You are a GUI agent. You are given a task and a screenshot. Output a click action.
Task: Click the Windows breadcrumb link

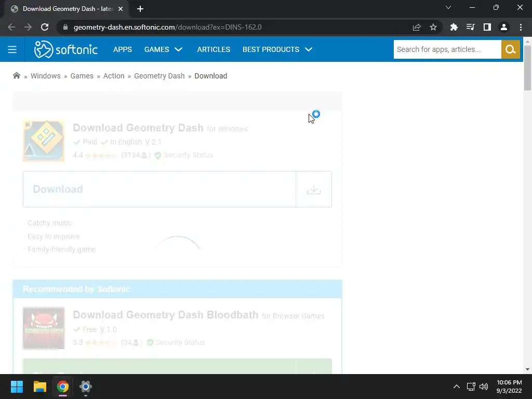pyautogui.click(x=46, y=76)
